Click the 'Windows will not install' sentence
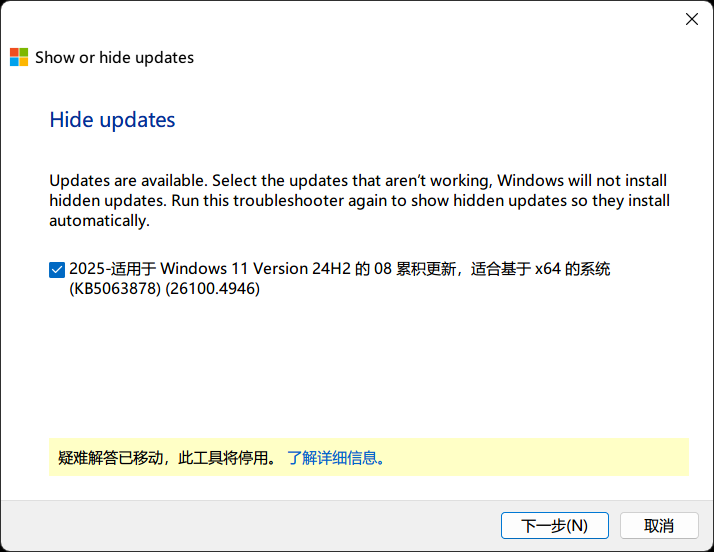This screenshot has width=714, height=552. click(582, 181)
